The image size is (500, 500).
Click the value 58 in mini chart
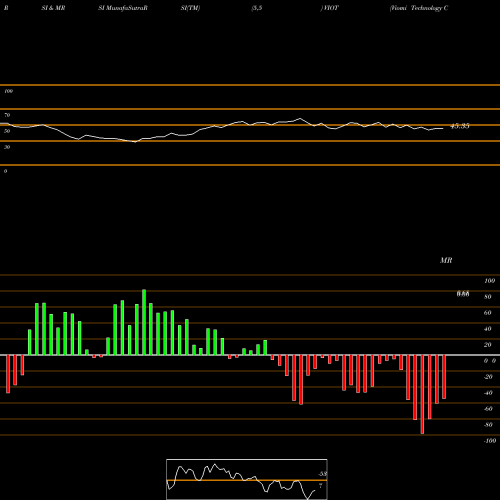[x=322, y=474]
